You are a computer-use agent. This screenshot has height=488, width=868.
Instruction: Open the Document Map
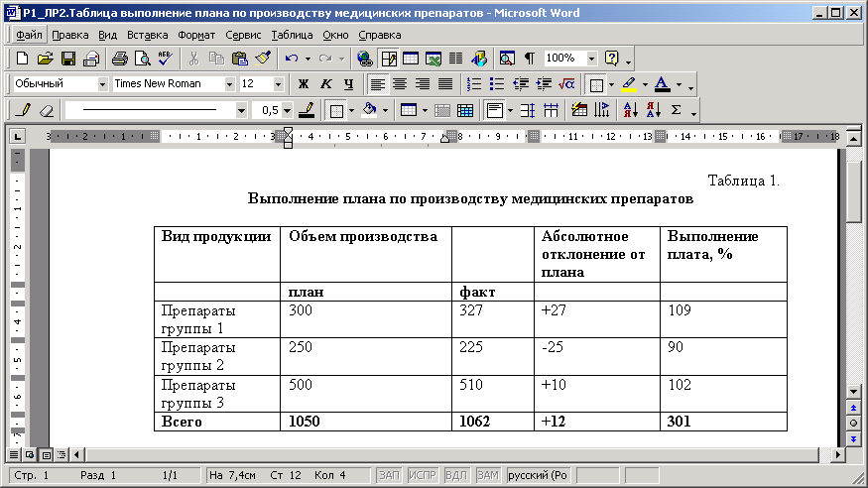coord(507,59)
